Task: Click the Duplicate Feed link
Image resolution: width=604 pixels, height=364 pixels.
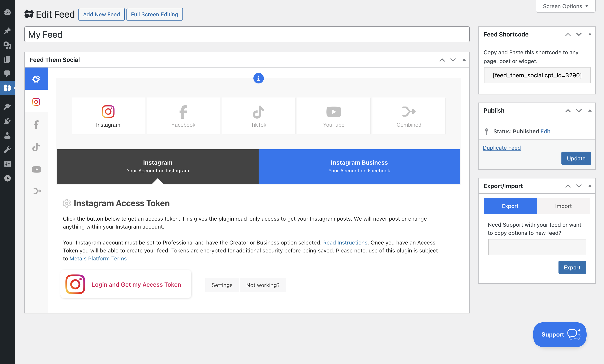Action: (501, 148)
